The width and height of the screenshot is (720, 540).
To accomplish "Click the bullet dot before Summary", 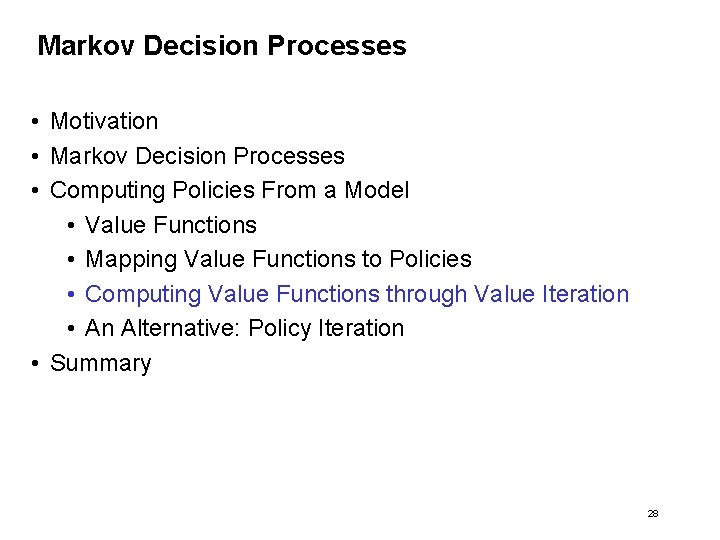I will coord(35,363).
